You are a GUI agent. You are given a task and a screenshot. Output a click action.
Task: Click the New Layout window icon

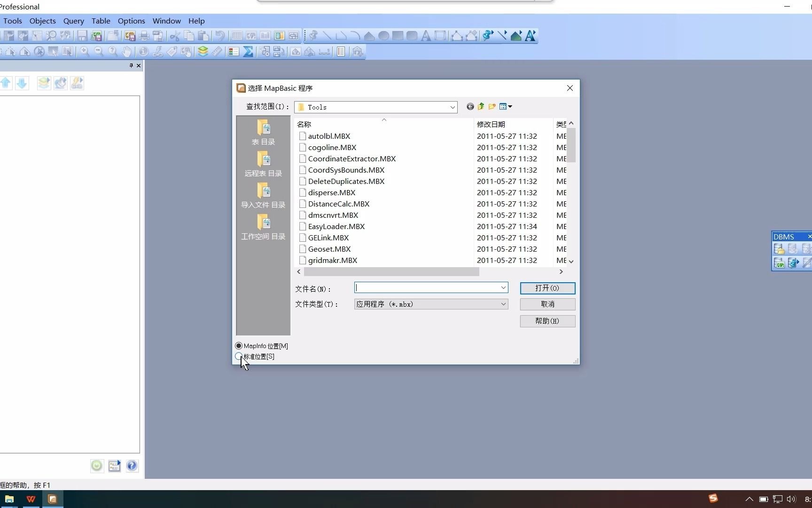point(279,36)
